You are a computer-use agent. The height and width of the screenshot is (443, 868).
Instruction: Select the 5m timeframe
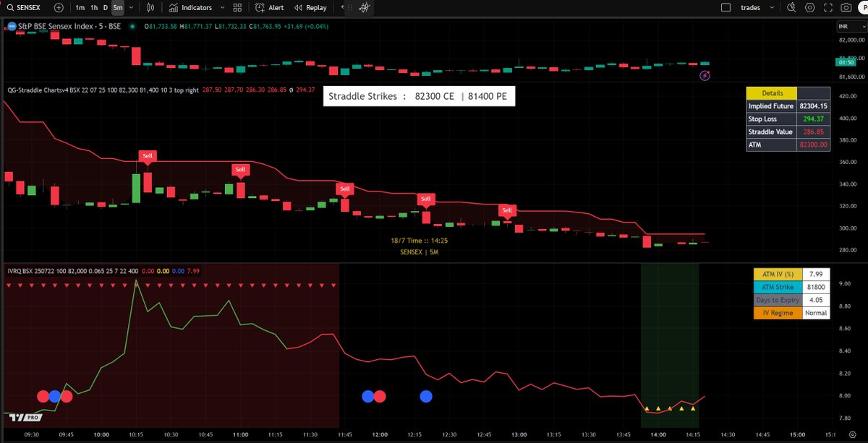(x=117, y=7)
